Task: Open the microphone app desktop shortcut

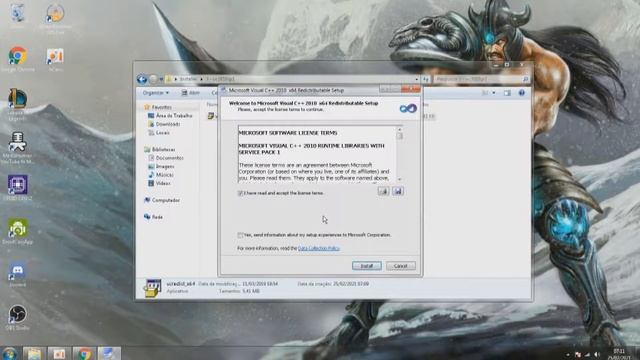Action: click(x=18, y=148)
